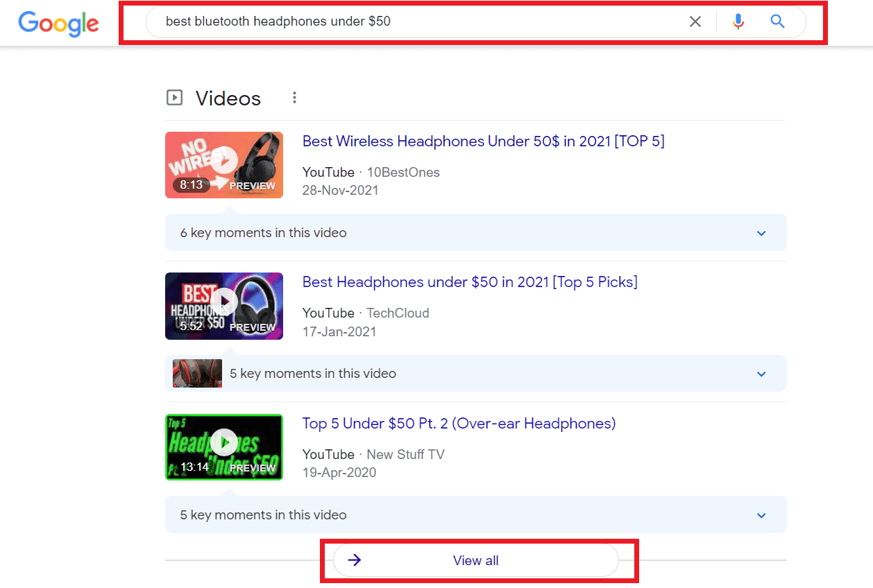This screenshot has width=873, height=588.
Task: Open 'Best Wireless Headphones Under 50$' link
Action: click(483, 141)
